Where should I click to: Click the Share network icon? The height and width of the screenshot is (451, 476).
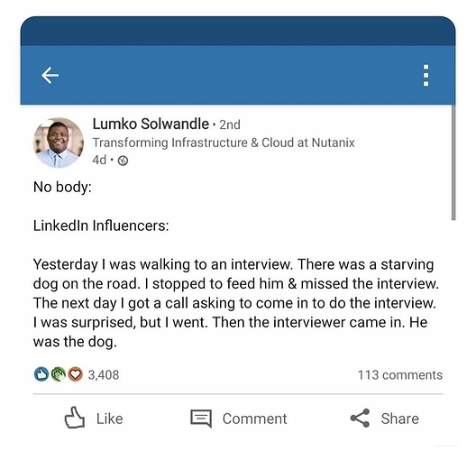click(x=360, y=419)
